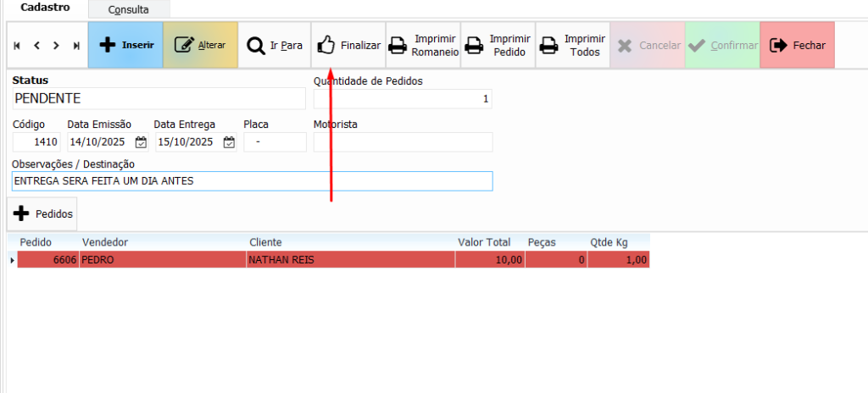Print using Imprimir Romaneio
The width and height of the screenshot is (868, 393).
pos(423,46)
